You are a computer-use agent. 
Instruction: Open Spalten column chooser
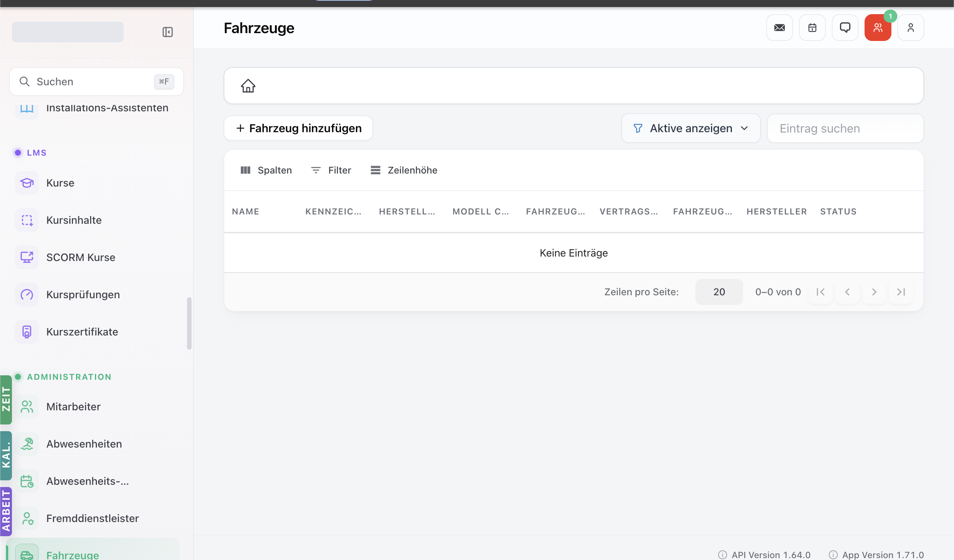point(266,170)
